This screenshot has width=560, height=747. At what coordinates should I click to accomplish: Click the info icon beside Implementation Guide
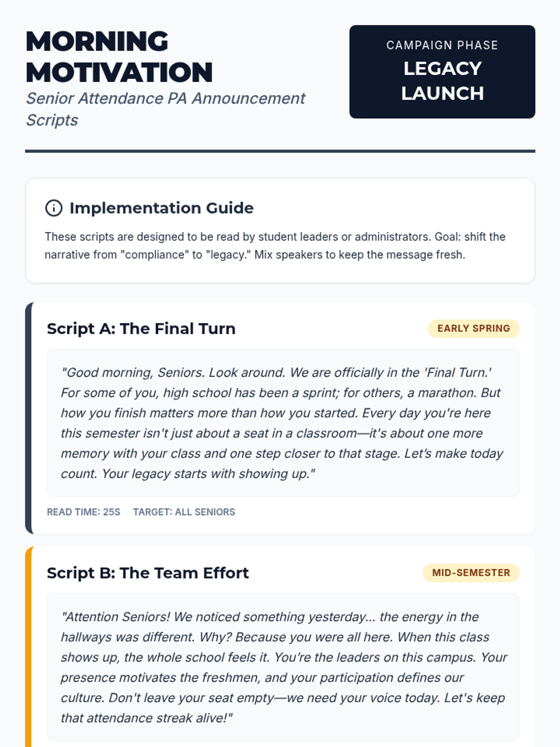pyautogui.click(x=54, y=208)
